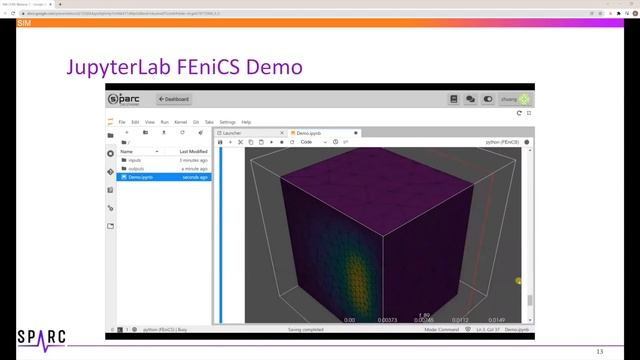The image size is (640, 360).
Task: Interrupt the kernel with stop icon
Action: pos(282,142)
